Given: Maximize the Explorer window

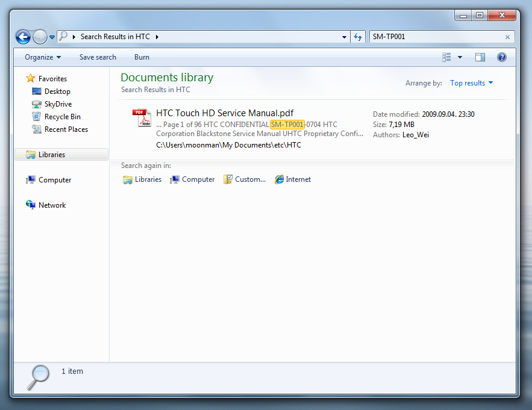Looking at the screenshot, I should tap(480, 15).
